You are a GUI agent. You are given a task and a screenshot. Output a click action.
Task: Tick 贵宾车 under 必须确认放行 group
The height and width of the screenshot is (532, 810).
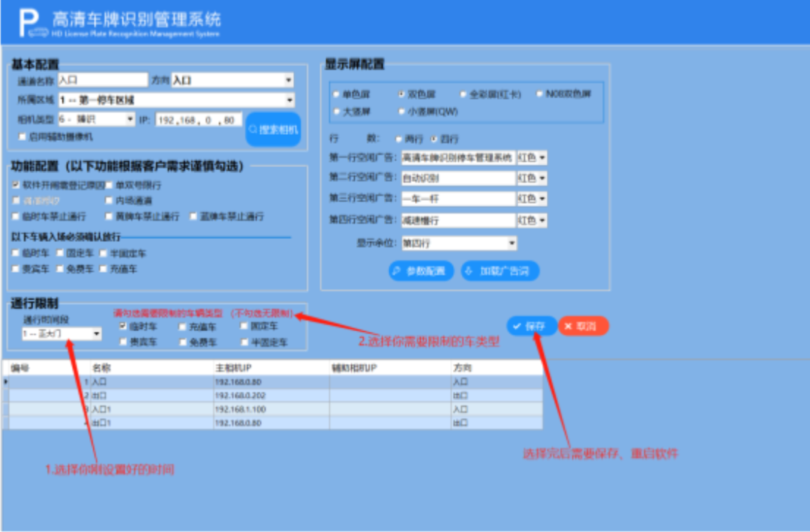(x=16, y=269)
